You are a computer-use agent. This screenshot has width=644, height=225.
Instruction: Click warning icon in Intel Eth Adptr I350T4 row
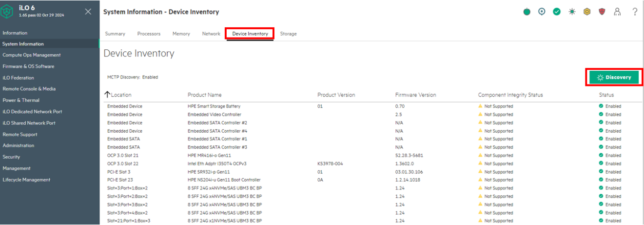point(480,164)
